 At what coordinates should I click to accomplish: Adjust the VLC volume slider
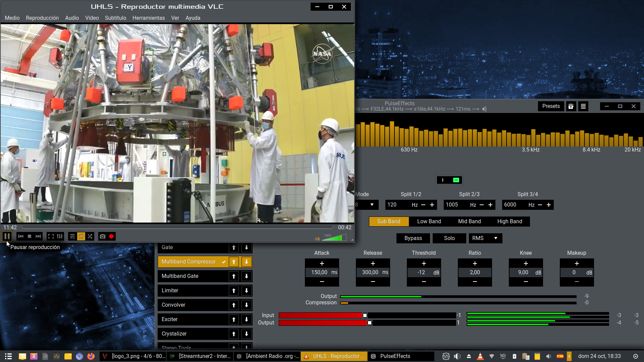tap(334, 238)
